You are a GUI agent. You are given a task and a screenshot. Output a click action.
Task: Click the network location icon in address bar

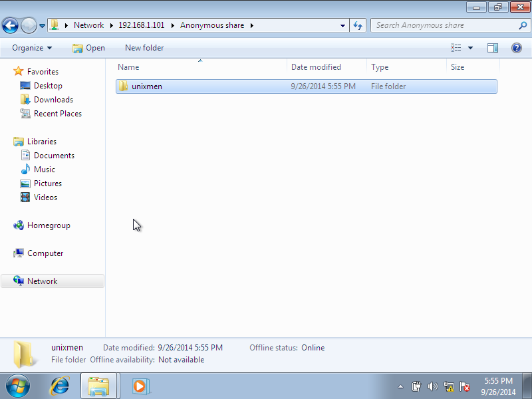click(x=55, y=25)
